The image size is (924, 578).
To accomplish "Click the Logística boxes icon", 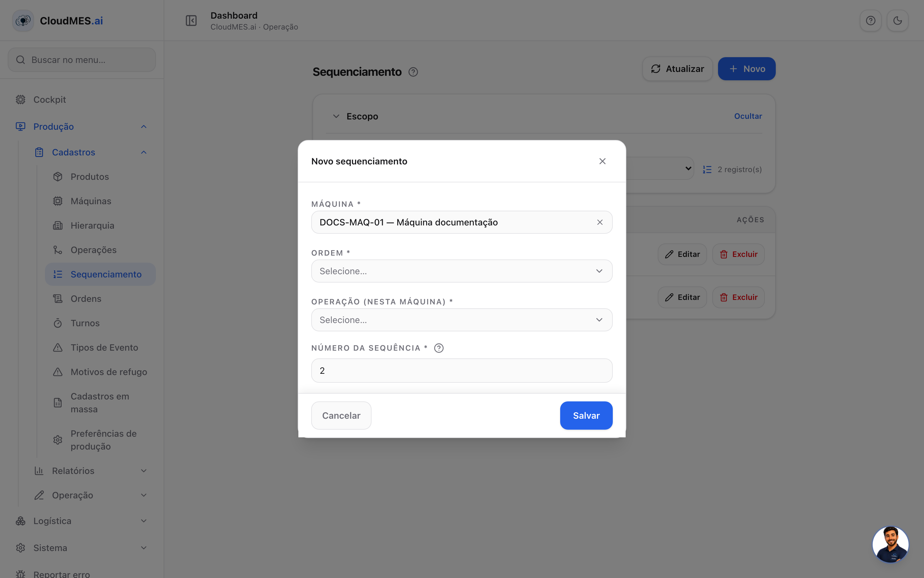I will 21,521.
